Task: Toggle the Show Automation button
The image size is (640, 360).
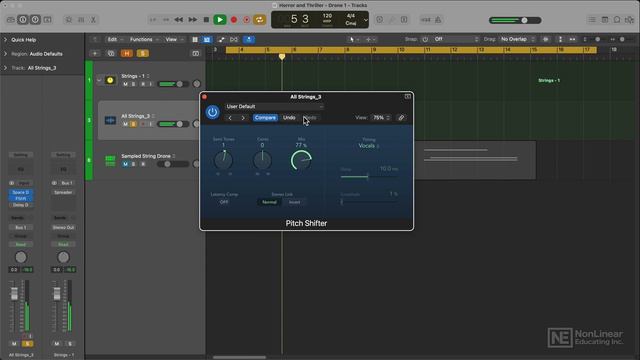Action: [221, 40]
